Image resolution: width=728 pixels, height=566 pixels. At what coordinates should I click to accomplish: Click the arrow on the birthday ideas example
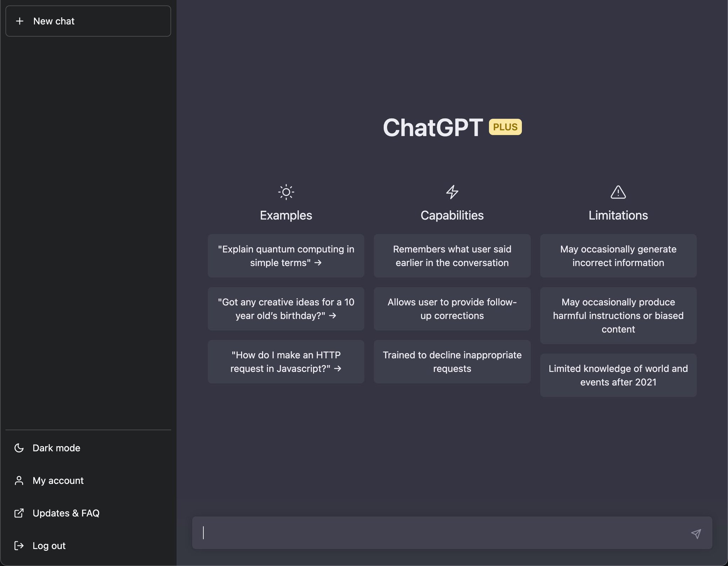click(333, 316)
